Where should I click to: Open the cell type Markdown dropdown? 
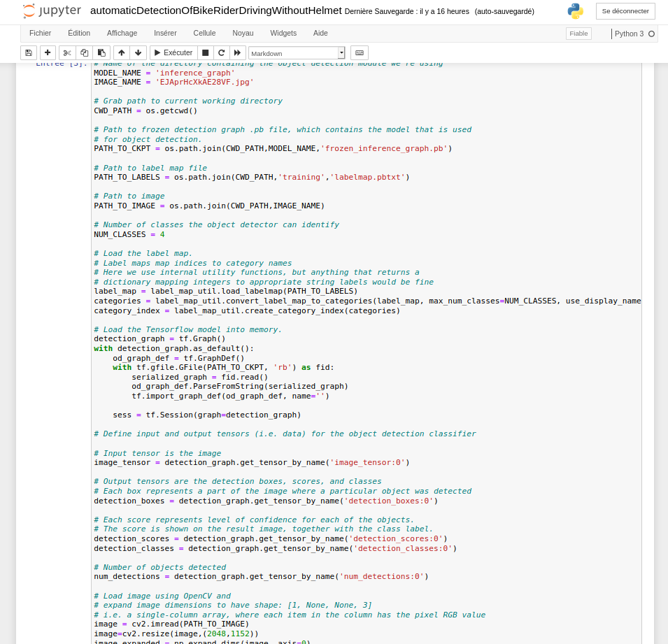pyautogui.click(x=297, y=53)
